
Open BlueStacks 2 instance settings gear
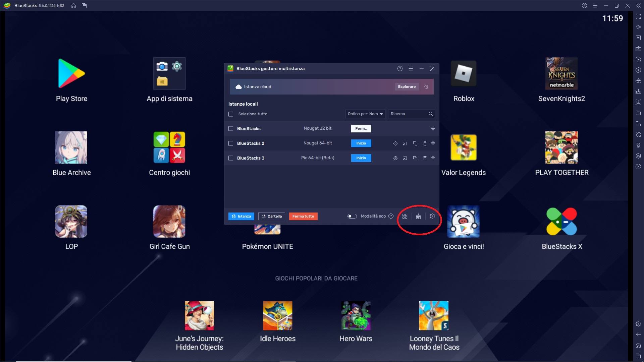[x=395, y=143]
